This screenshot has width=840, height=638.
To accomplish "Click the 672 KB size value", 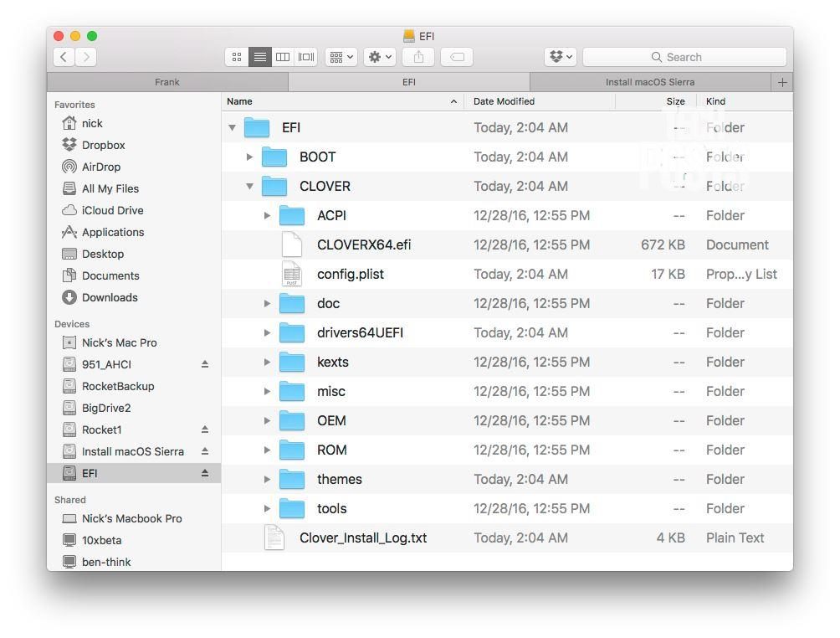I will [663, 244].
